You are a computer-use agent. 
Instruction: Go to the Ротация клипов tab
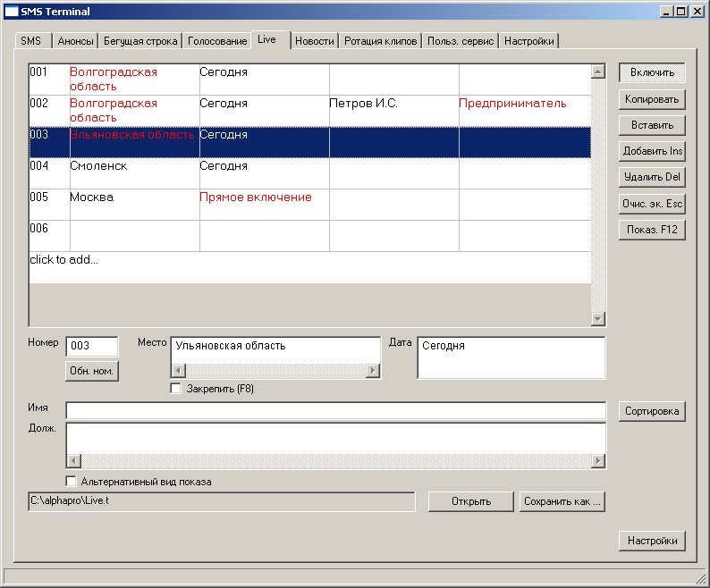pos(381,41)
